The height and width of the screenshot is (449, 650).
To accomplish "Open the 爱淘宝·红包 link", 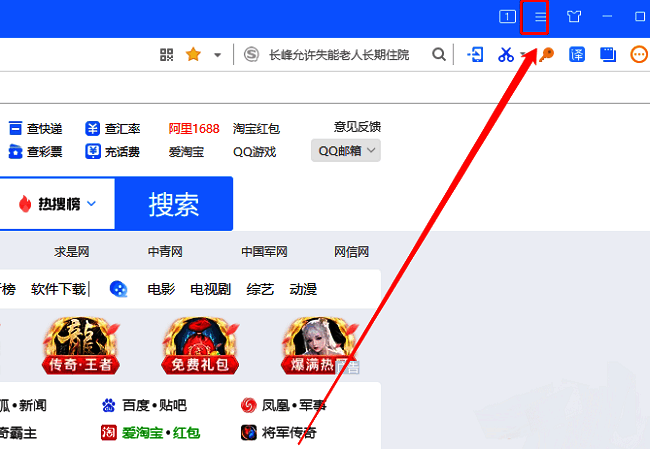I will 161,433.
